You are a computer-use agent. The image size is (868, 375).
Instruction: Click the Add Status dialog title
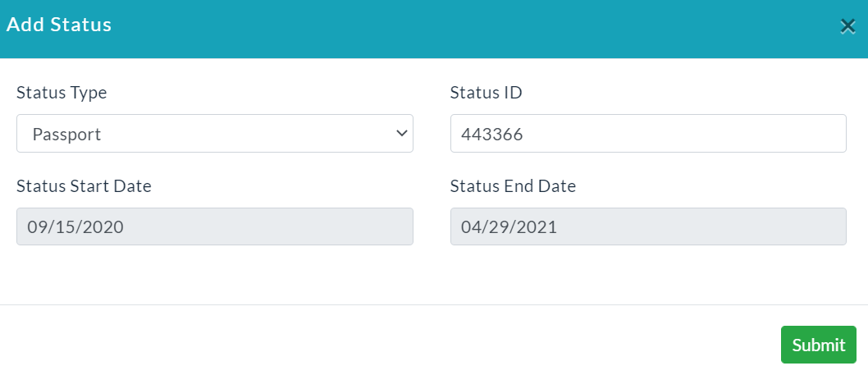point(59,25)
